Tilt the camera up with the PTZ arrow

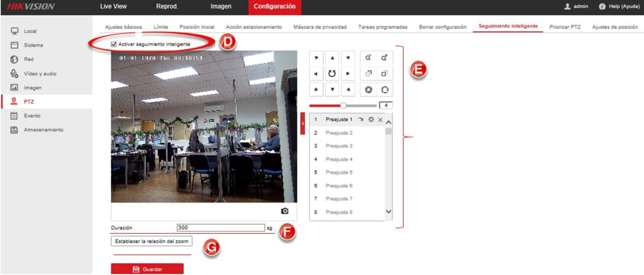point(332,57)
